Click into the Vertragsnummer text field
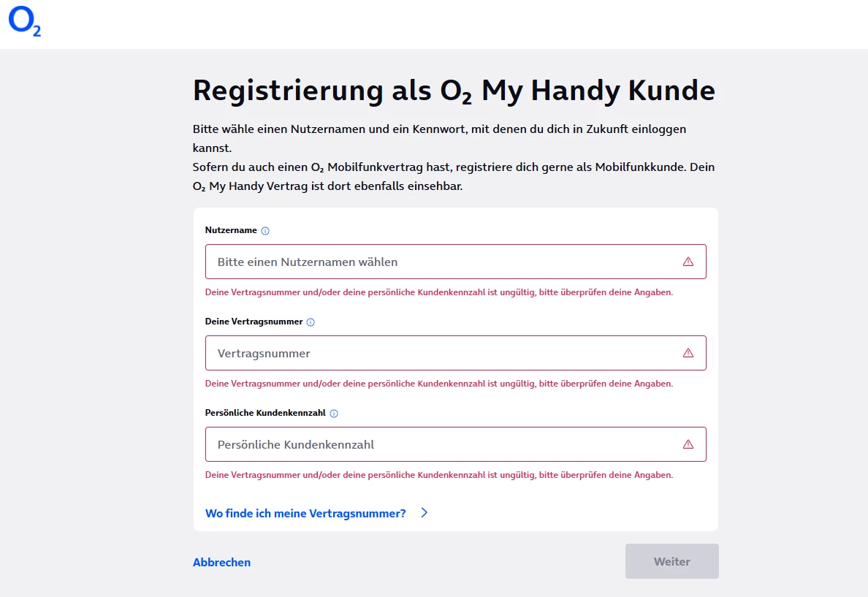 [x=438, y=353]
